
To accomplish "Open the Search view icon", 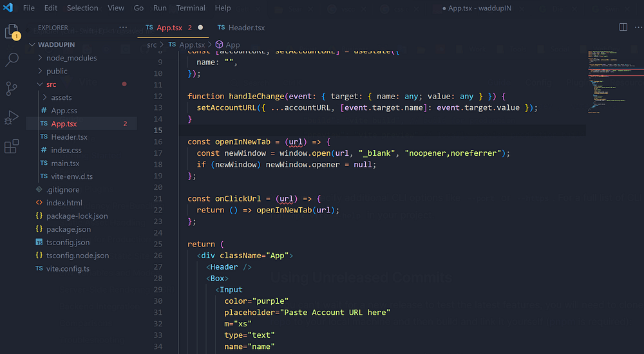I will pos(12,60).
